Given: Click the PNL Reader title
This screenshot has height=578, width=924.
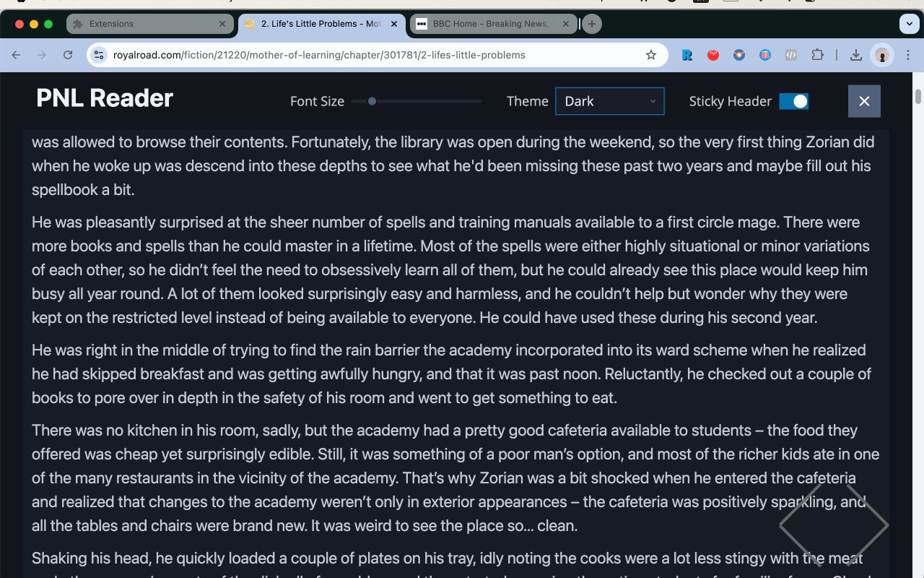Looking at the screenshot, I should click(105, 98).
